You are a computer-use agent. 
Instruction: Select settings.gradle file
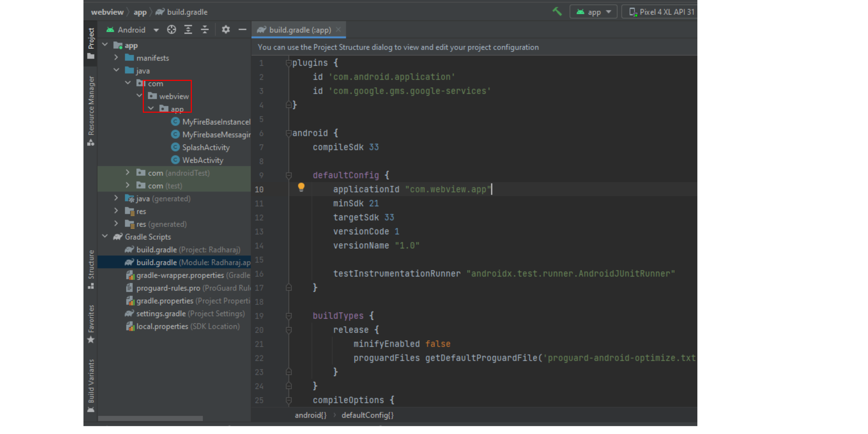(x=185, y=314)
